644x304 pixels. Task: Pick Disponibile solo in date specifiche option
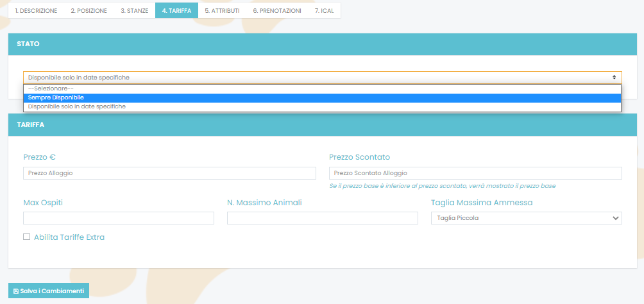coord(77,106)
